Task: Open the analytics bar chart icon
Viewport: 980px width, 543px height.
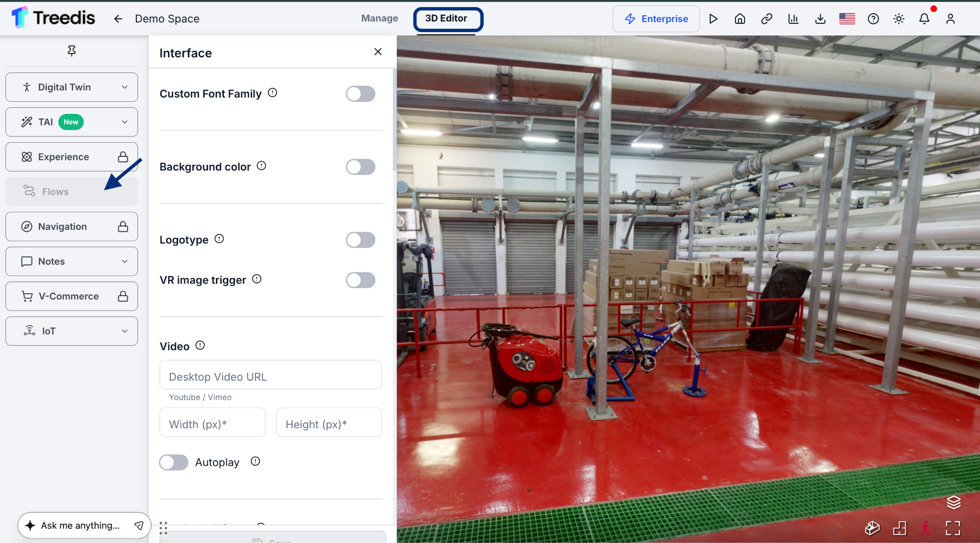Action: click(x=793, y=19)
